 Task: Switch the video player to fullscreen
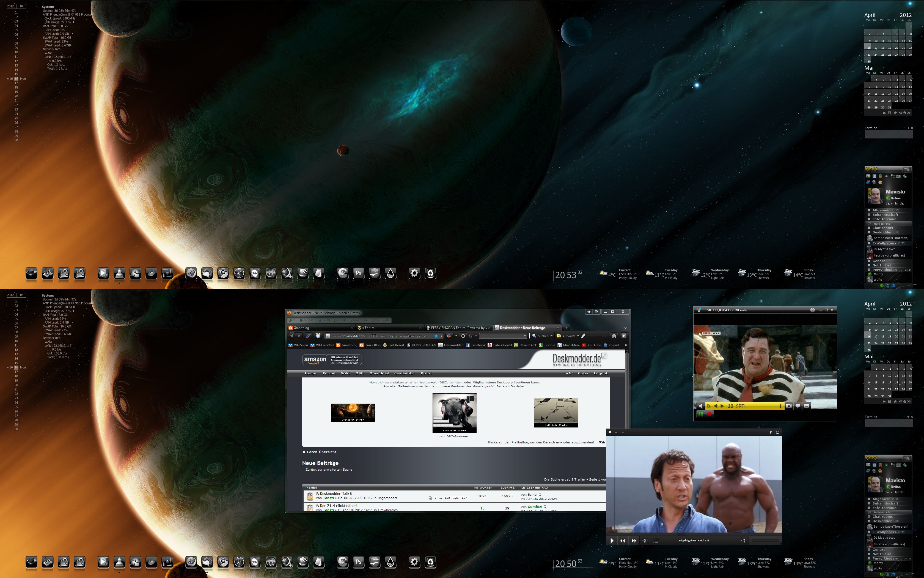[778, 432]
